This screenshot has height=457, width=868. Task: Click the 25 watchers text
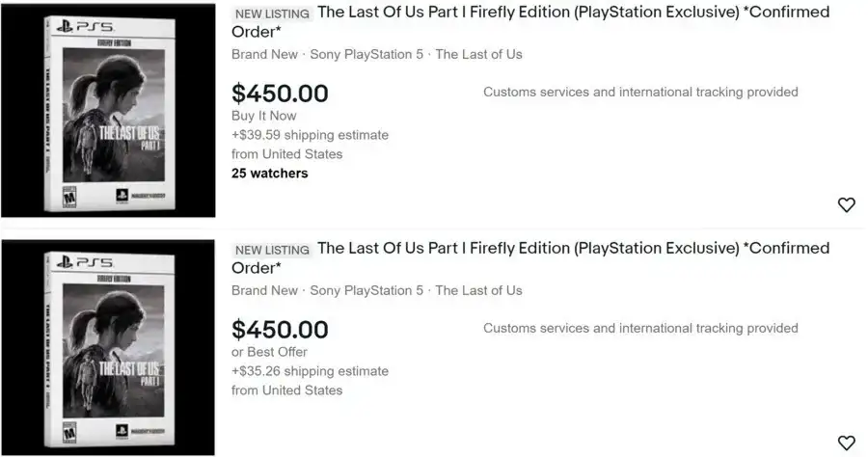pos(269,174)
